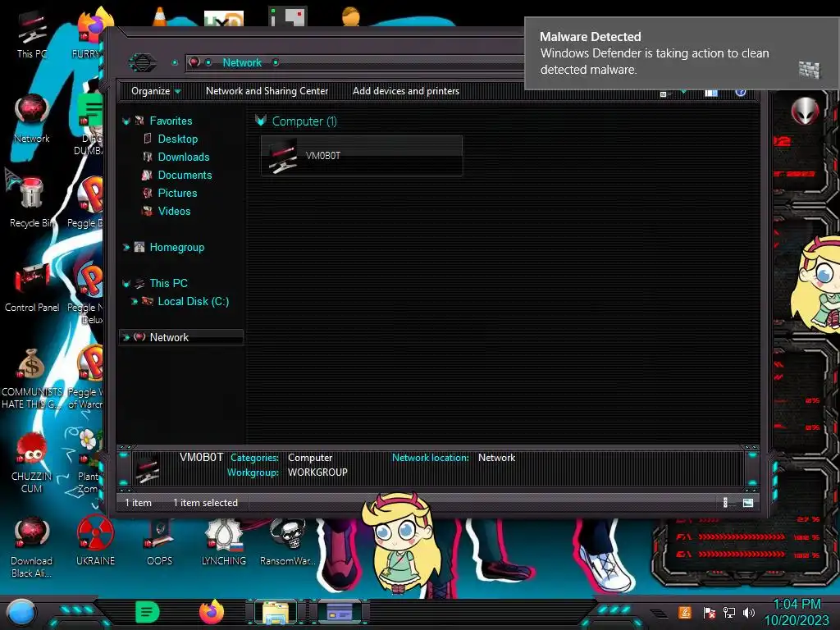Image resolution: width=840 pixels, height=630 pixels.
Task: Open the Start orb on taskbar
Action: click(x=21, y=612)
